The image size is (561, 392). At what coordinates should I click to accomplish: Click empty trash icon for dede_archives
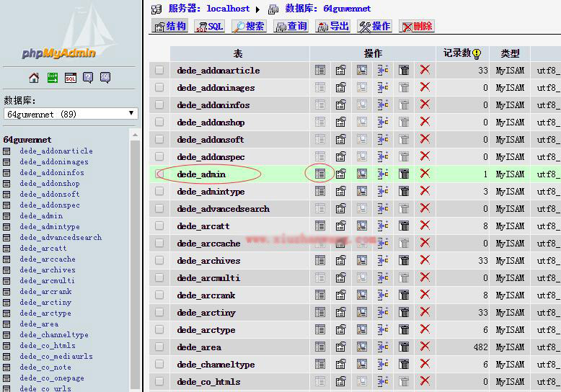click(404, 261)
